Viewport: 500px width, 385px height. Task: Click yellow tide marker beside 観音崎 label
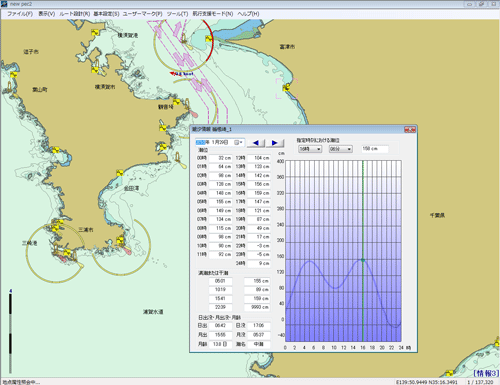(177, 102)
